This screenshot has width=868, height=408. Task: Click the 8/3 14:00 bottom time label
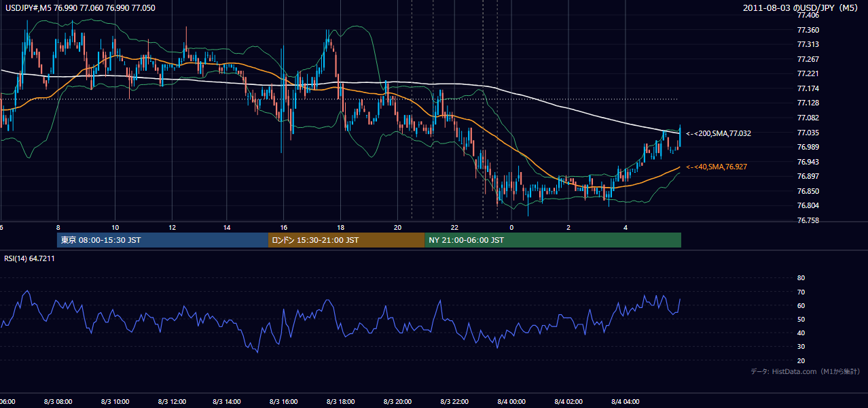228,402
